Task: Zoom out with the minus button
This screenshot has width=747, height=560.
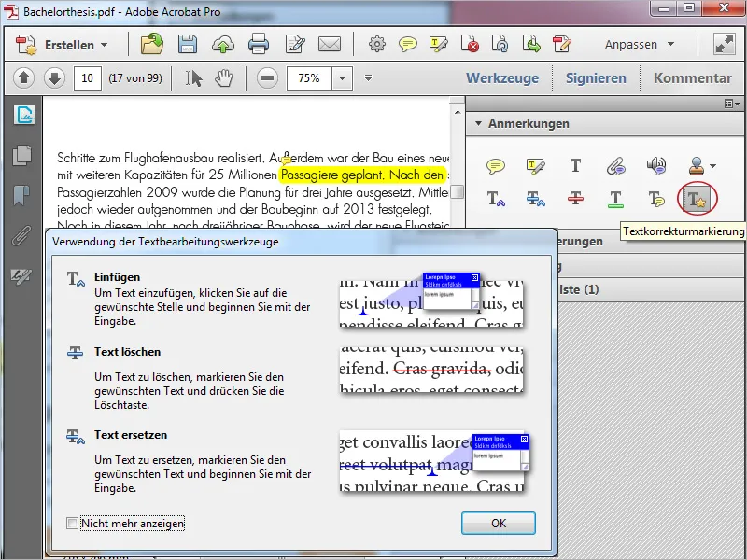Action: click(x=267, y=78)
